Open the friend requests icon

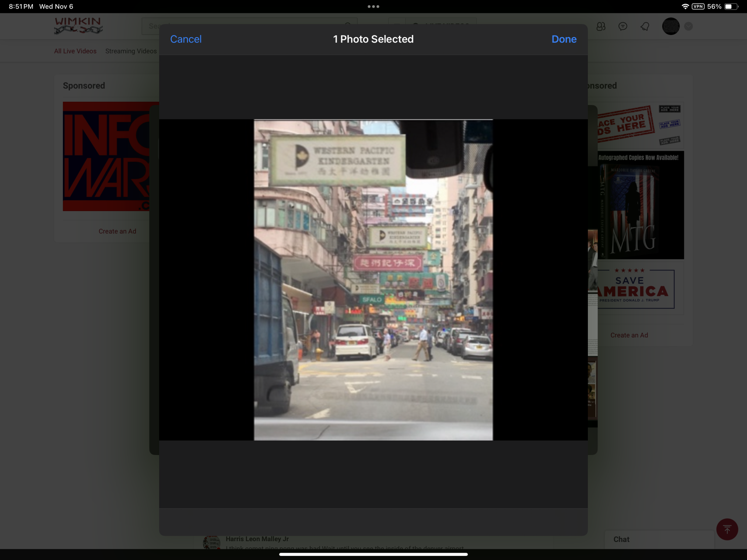tap(601, 27)
